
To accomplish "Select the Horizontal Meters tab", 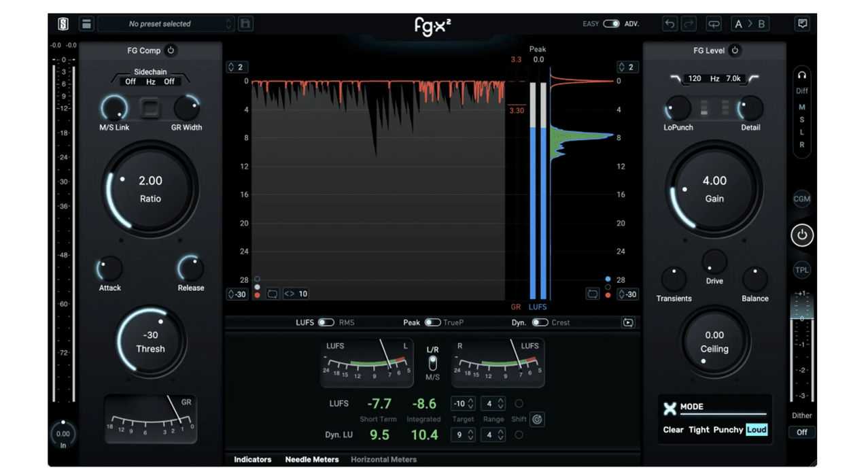I will 383,460.
